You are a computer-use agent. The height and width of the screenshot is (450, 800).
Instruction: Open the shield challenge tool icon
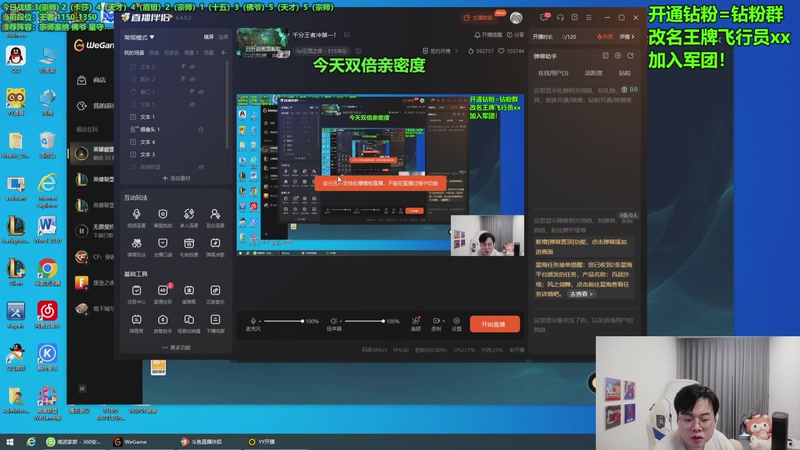[163, 214]
